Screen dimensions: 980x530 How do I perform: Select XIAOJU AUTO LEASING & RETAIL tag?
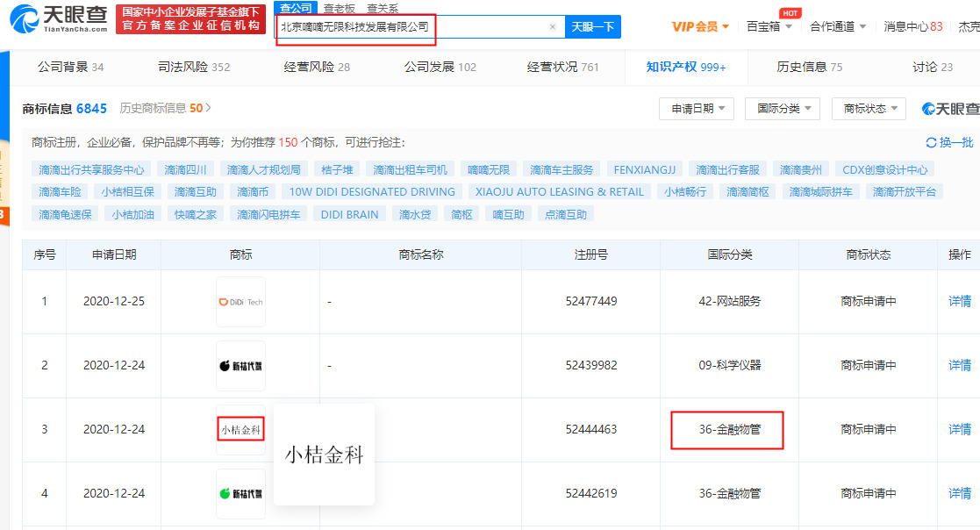(x=560, y=192)
